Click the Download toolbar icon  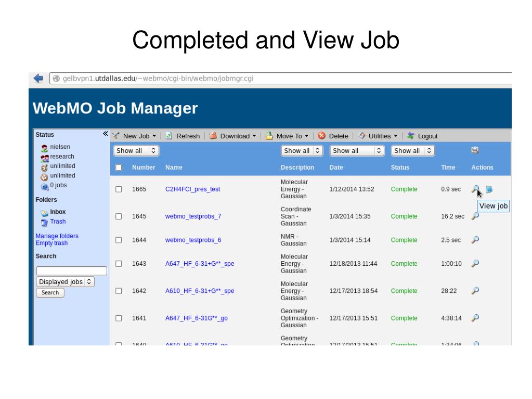click(213, 136)
